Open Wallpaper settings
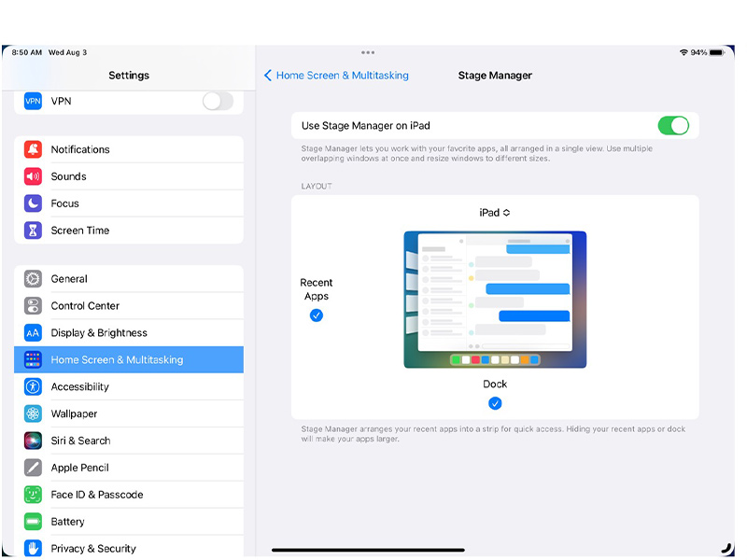This screenshot has width=747, height=560. pyautogui.click(x=129, y=413)
